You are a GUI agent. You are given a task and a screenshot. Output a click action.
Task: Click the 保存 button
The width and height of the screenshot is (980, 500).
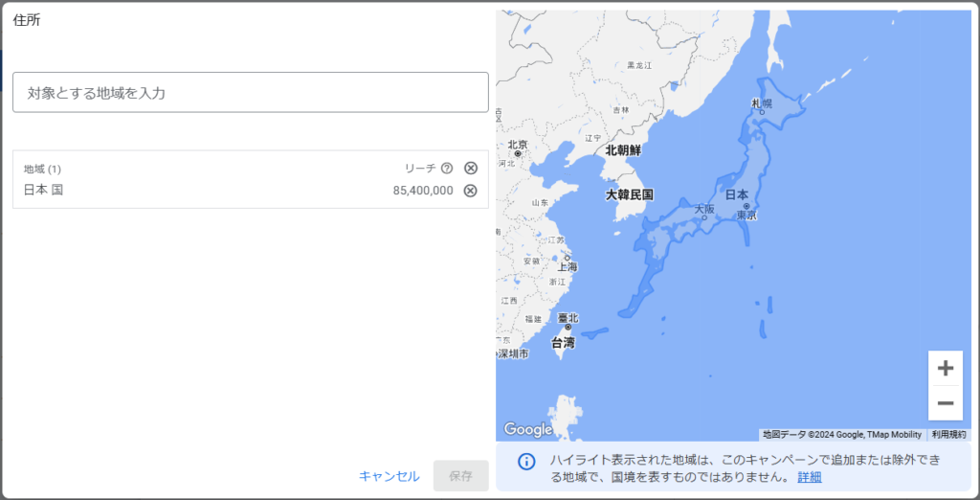(x=460, y=476)
